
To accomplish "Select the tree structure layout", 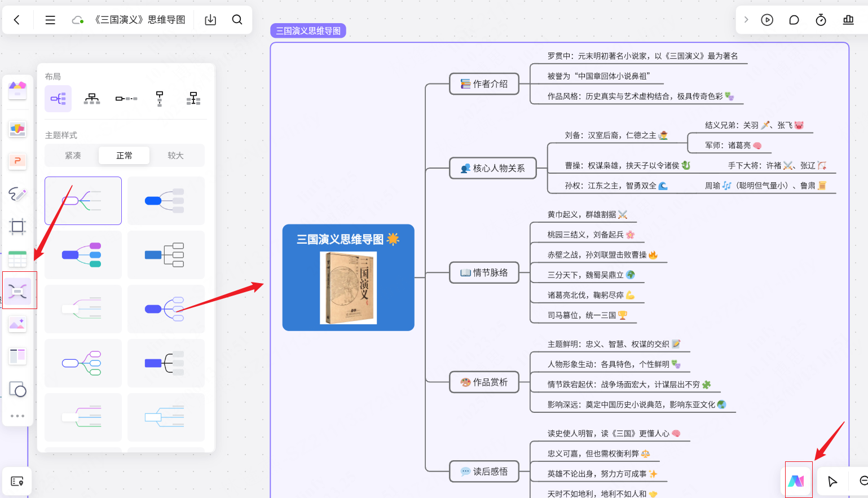I will pyautogui.click(x=193, y=99).
